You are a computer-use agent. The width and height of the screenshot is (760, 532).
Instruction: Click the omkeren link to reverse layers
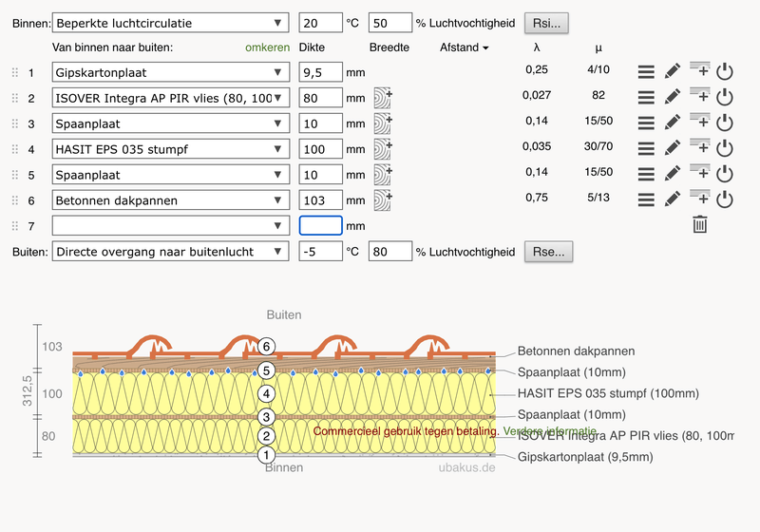(x=268, y=47)
